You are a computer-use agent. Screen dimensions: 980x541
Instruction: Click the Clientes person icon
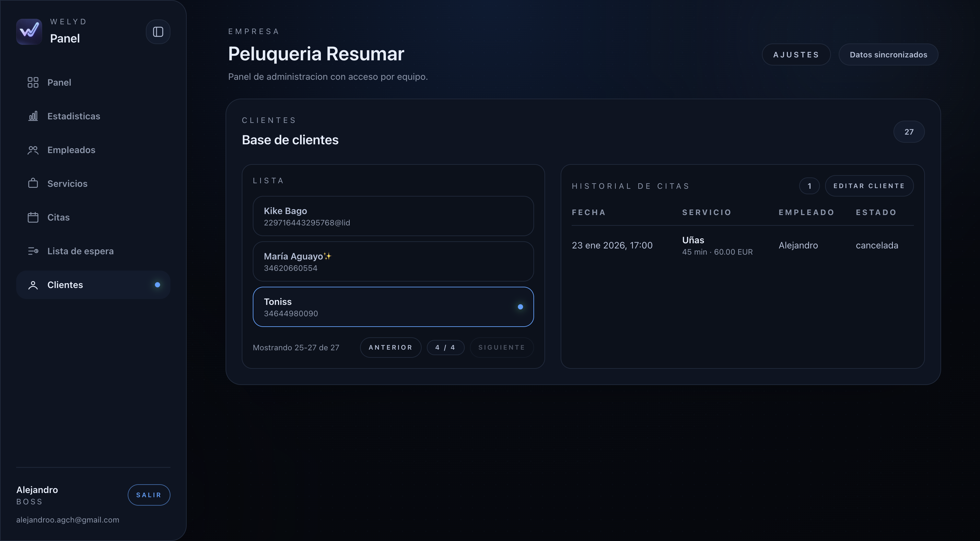point(33,285)
